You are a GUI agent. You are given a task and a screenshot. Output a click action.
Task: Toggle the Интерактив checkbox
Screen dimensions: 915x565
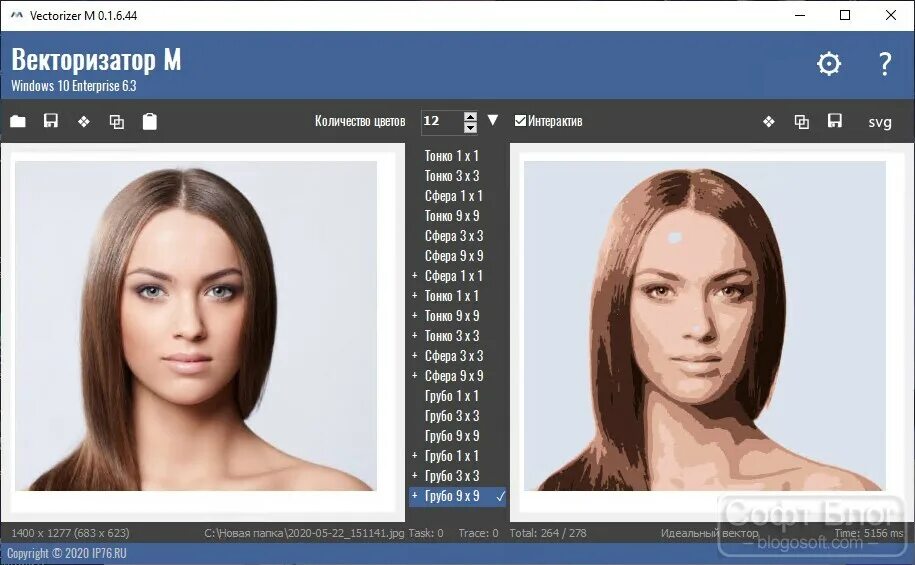(x=521, y=120)
